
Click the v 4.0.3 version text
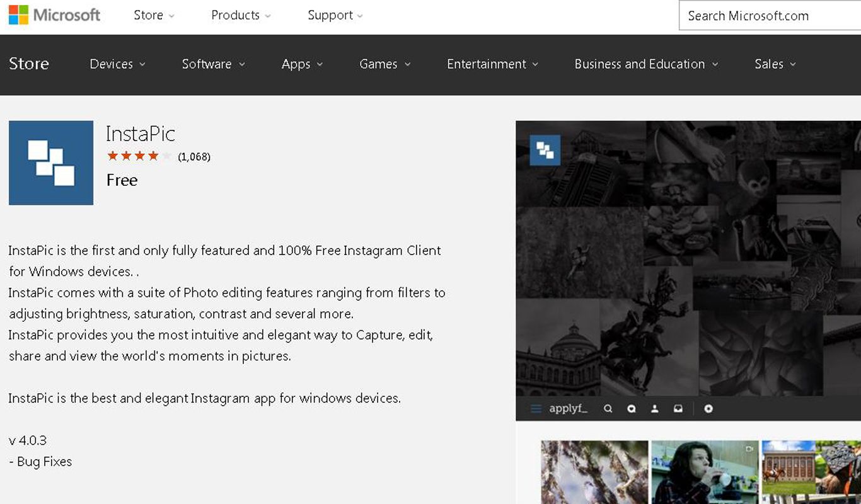tap(28, 440)
